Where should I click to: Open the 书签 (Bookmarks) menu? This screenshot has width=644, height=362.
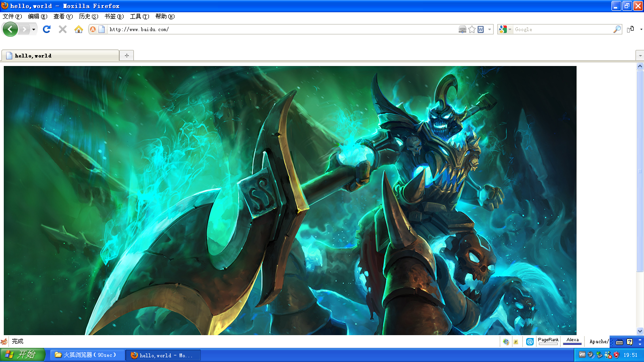pyautogui.click(x=114, y=16)
